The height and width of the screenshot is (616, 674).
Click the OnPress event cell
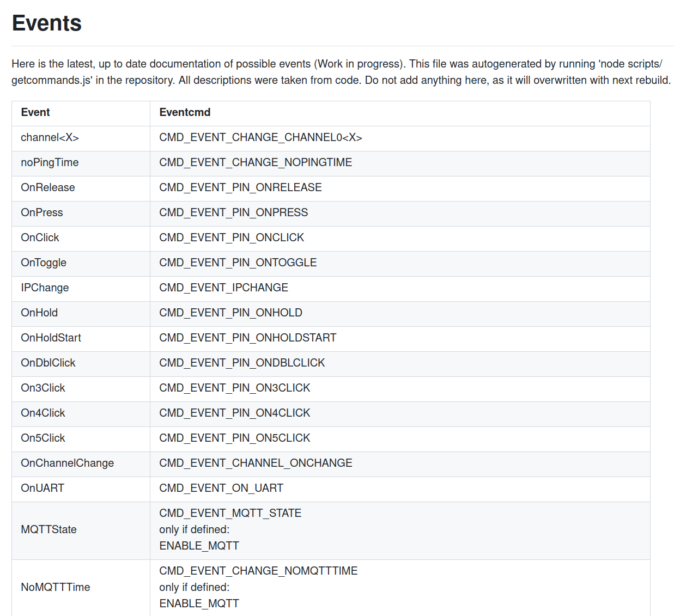tap(42, 212)
